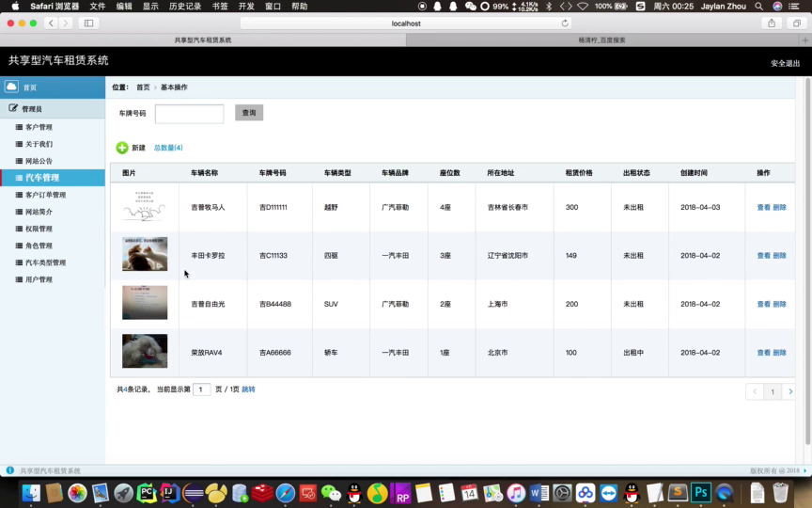Click the page number input box

(201, 389)
